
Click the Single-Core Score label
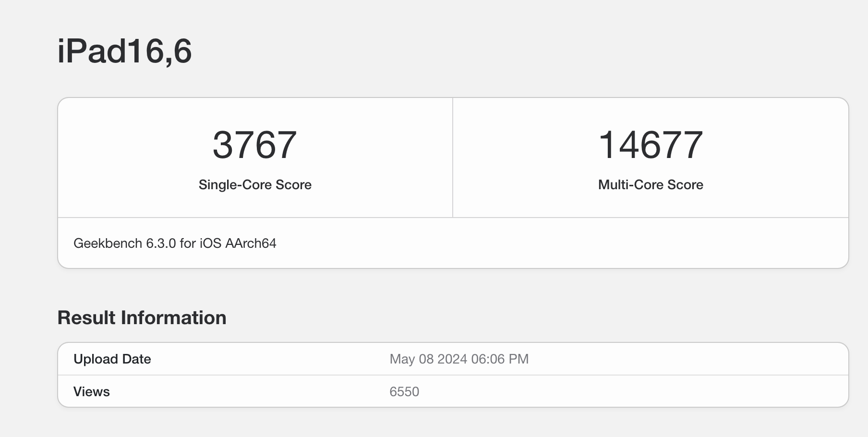click(x=255, y=185)
